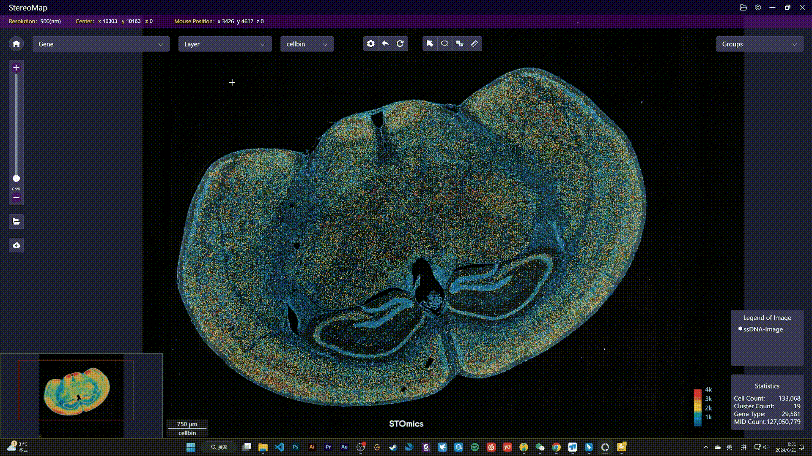812x456 pixels.
Task: Click the zoom slider handle
Action: tap(16, 179)
